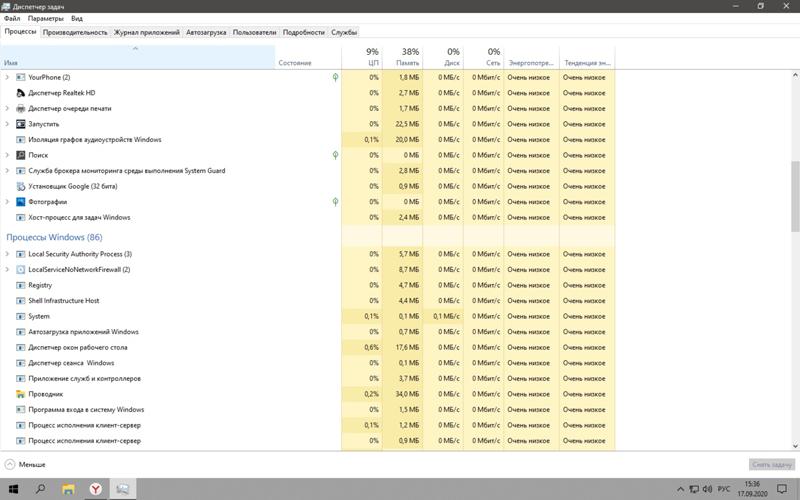Open the Windows Start menu
This screenshot has width=800, height=500.
(x=14, y=489)
